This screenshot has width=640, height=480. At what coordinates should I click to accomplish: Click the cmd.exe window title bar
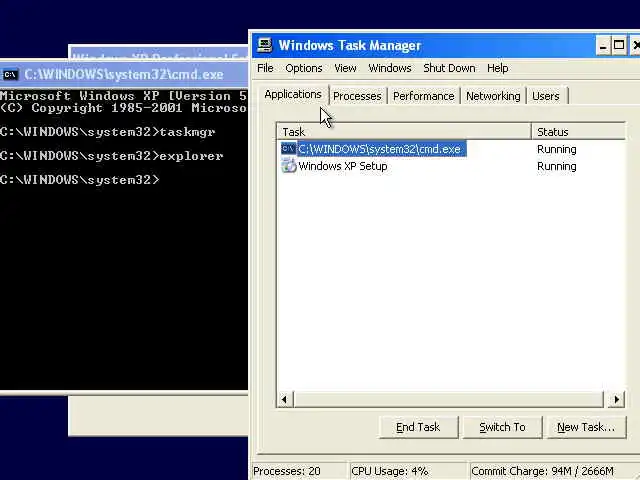tap(124, 75)
